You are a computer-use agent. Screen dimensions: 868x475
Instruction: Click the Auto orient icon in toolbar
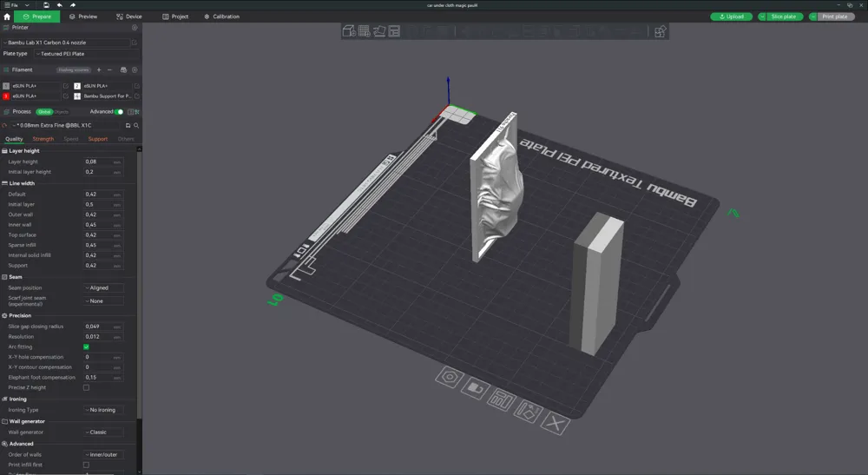[x=379, y=31]
